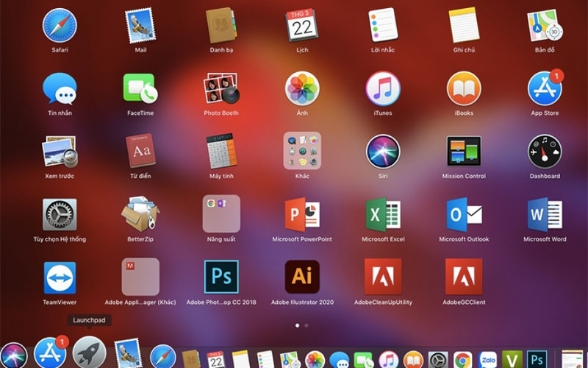Click the green V app in the Dock
This screenshot has width=588, height=368.
[x=512, y=359]
